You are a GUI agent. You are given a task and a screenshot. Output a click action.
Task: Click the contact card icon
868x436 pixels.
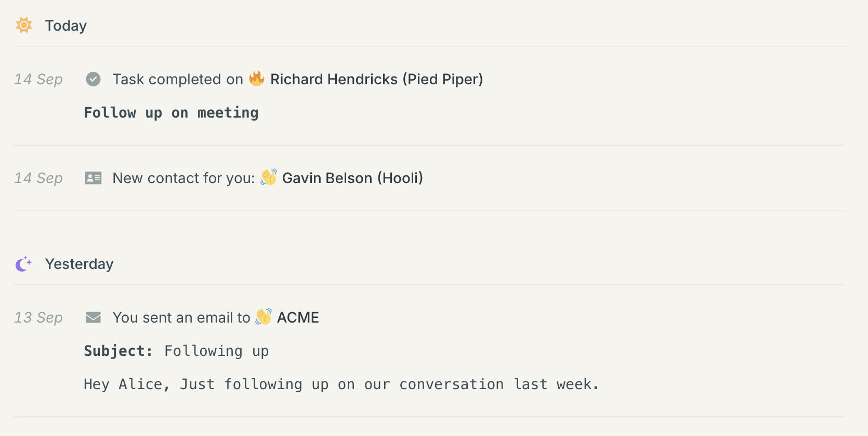(94, 178)
